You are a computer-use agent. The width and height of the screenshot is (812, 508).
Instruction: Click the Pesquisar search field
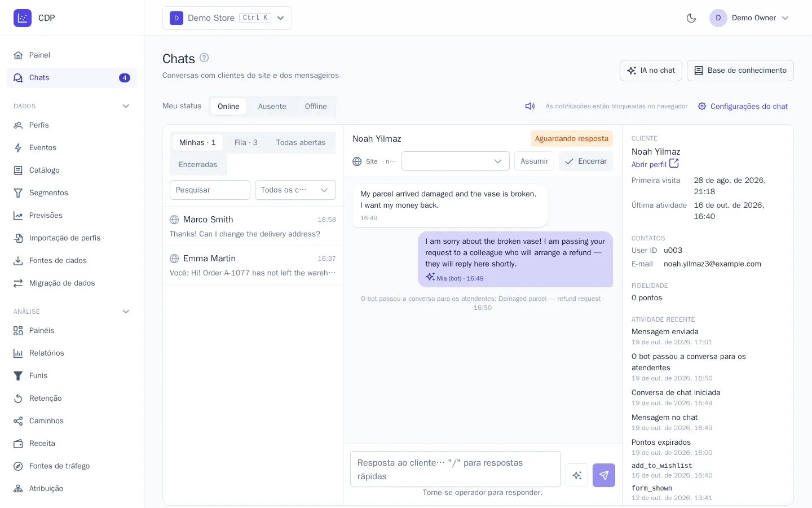tap(210, 190)
